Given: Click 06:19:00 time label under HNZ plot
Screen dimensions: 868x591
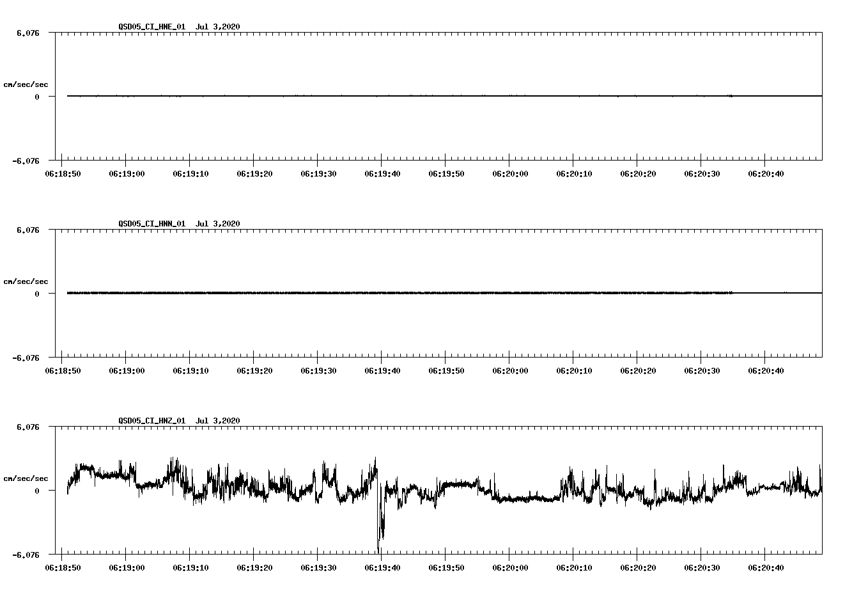Looking at the screenshot, I should coord(127,567).
